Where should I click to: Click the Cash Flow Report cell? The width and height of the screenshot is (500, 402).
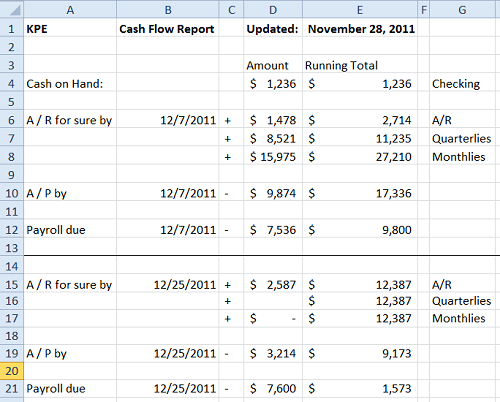point(168,29)
